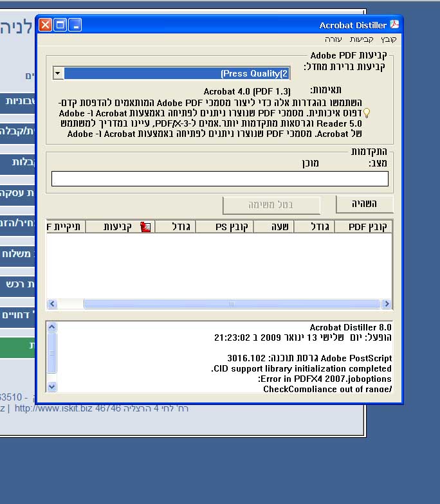
Task: Open the עזרה (Help) menu
Action: pos(333,40)
